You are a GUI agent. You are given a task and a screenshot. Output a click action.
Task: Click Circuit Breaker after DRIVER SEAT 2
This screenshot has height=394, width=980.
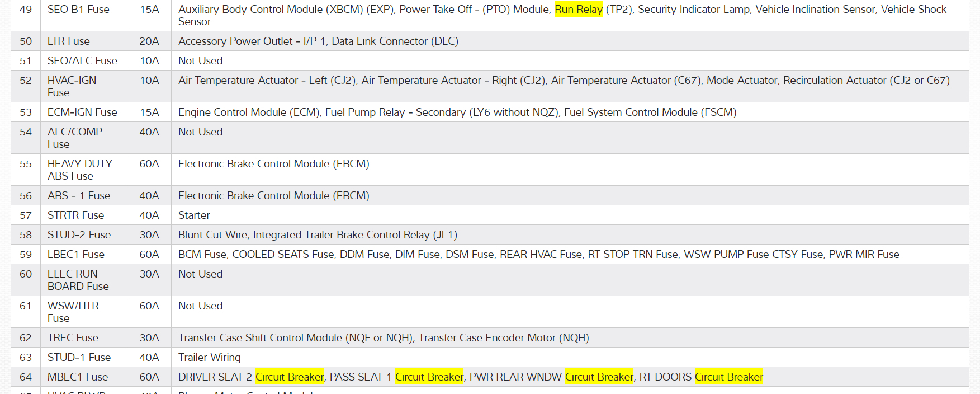tap(289, 377)
